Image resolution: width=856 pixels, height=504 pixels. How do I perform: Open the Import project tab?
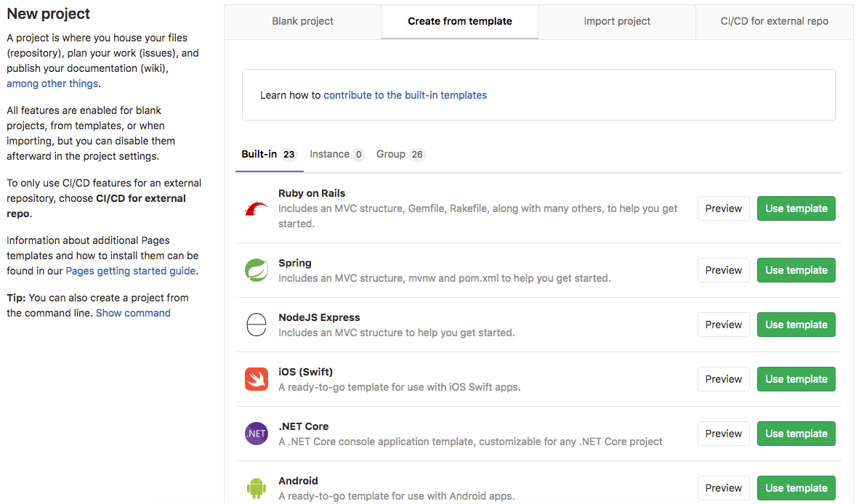coord(617,21)
